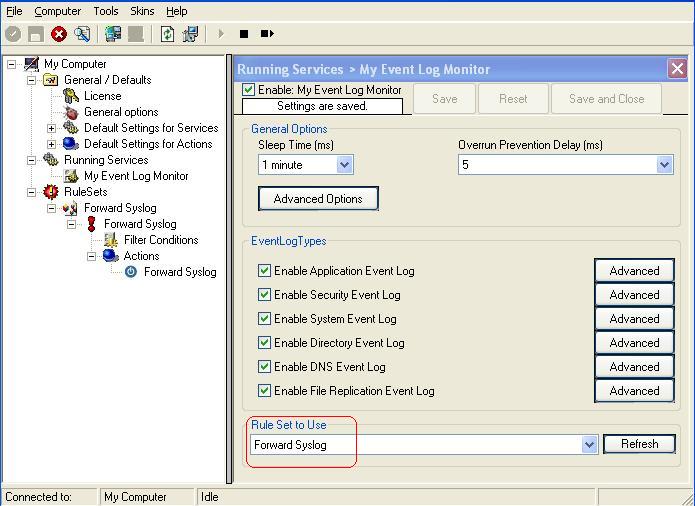Click the red exclamation Forward Syslog rule icon
The height and width of the screenshot is (506, 695).
pyautogui.click(x=91, y=224)
